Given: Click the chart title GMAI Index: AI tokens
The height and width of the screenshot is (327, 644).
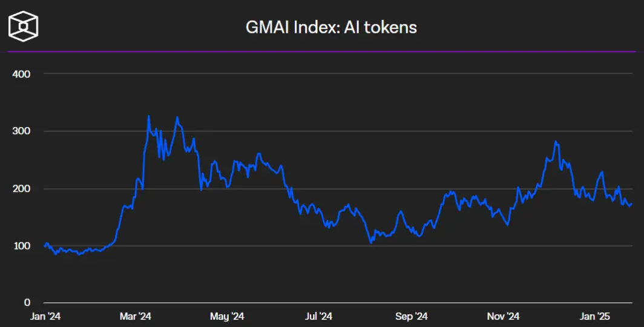Looking at the screenshot, I should point(331,27).
